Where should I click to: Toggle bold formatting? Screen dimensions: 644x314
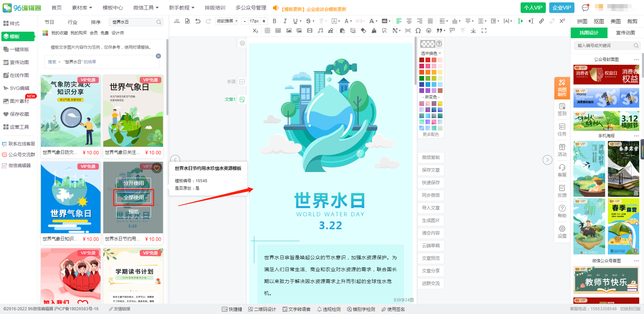click(274, 21)
